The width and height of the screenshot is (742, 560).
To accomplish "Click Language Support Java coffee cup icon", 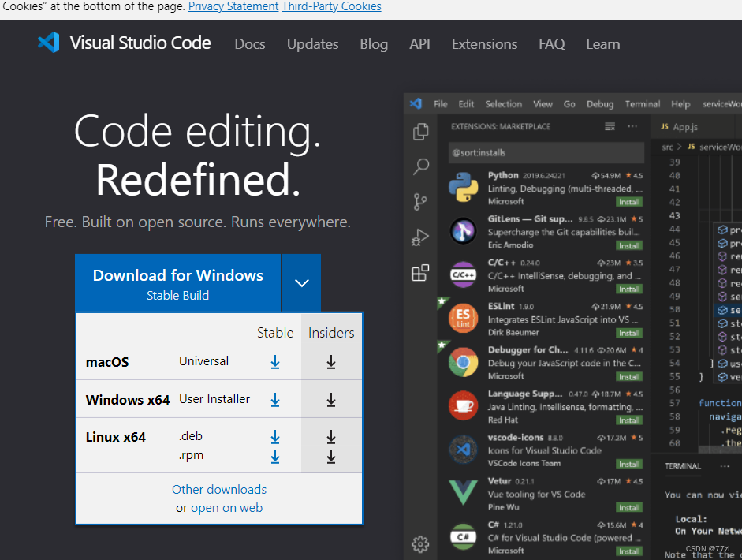I will [464, 405].
